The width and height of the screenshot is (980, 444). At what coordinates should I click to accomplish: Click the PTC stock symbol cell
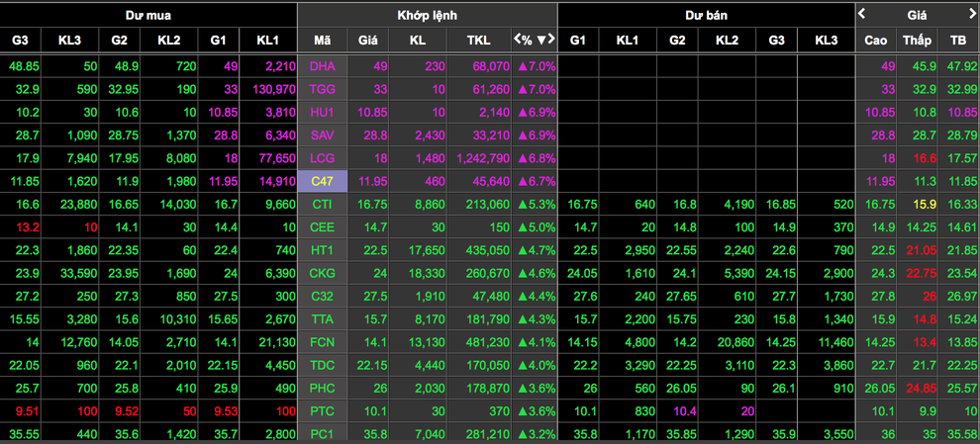[322, 410]
